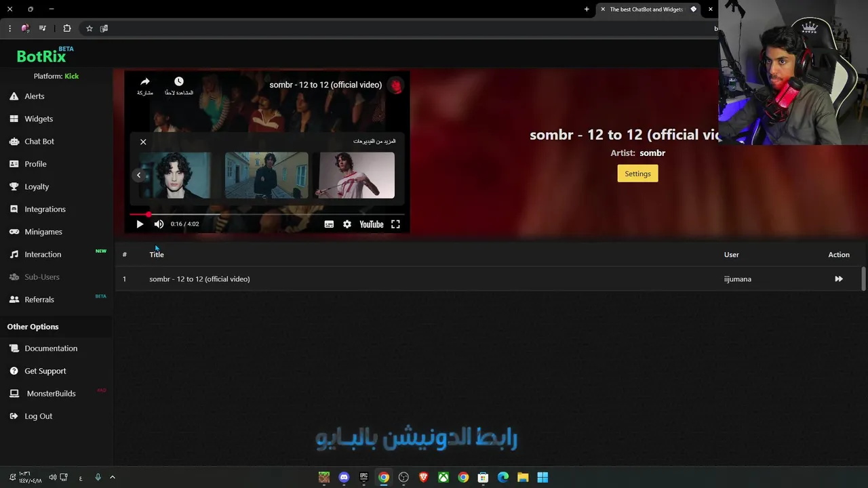The height and width of the screenshot is (488, 868).
Task: Click the Get Support question mark icon
Action: [14, 371]
